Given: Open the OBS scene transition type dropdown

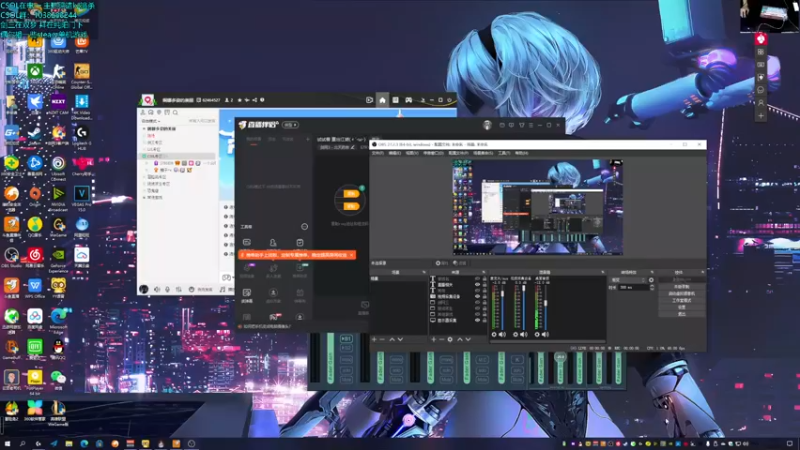Looking at the screenshot, I should point(629,280).
